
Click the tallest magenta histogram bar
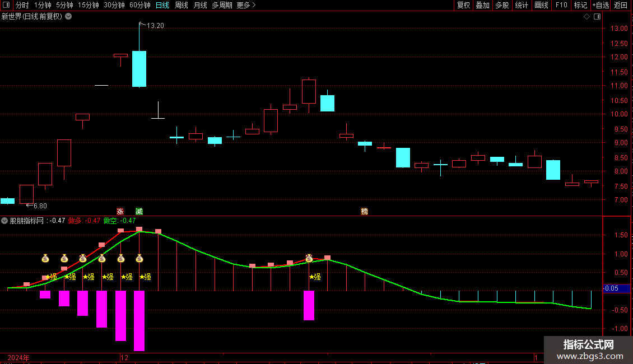(x=139, y=321)
